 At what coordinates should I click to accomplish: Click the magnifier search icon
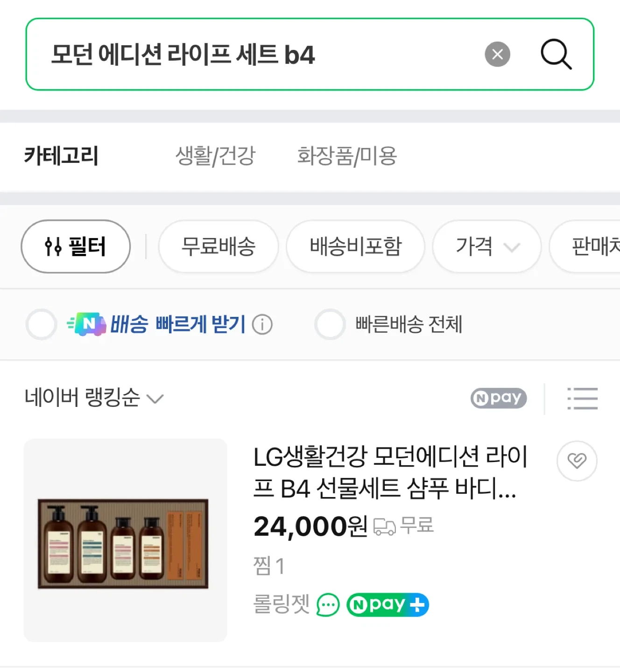(x=556, y=55)
